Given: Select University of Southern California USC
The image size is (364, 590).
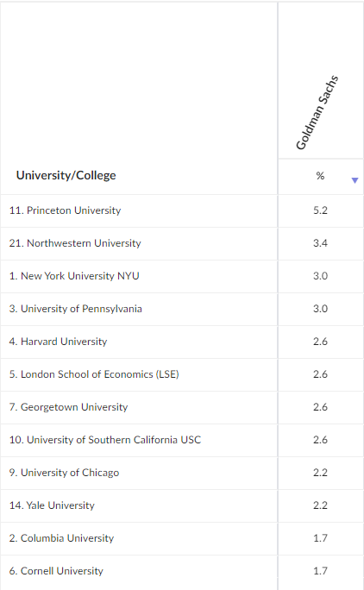Looking at the screenshot, I should tap(105, 440).
